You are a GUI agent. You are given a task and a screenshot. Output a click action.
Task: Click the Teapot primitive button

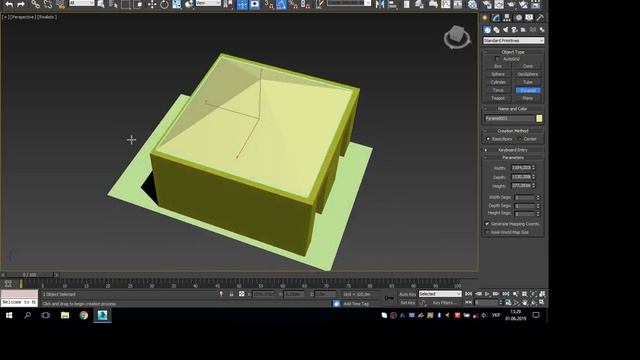click(498, 98)
